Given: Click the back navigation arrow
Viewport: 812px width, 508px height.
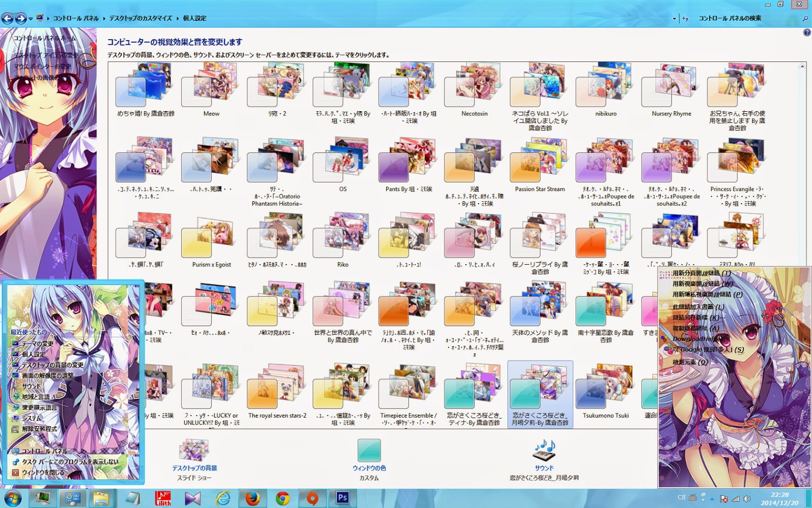Looking at the screenshot, I should click(8, 18).
